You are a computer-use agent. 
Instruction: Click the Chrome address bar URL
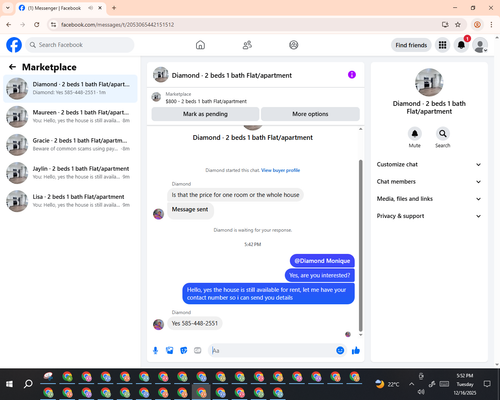(x=117, y=25)
